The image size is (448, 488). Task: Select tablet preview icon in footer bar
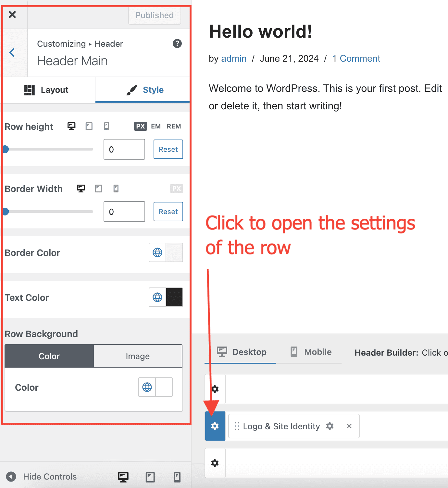[x=150, y=477]
